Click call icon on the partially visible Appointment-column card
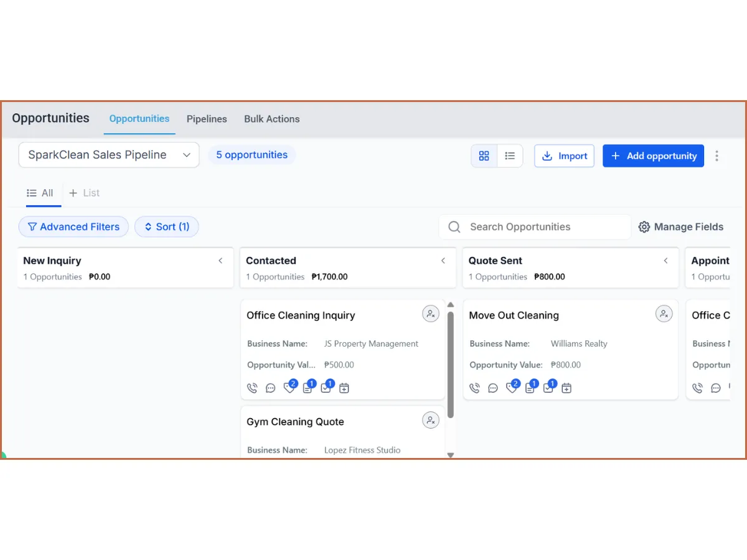The width and height of the screenshot is (747, 560). click(698, 388)
